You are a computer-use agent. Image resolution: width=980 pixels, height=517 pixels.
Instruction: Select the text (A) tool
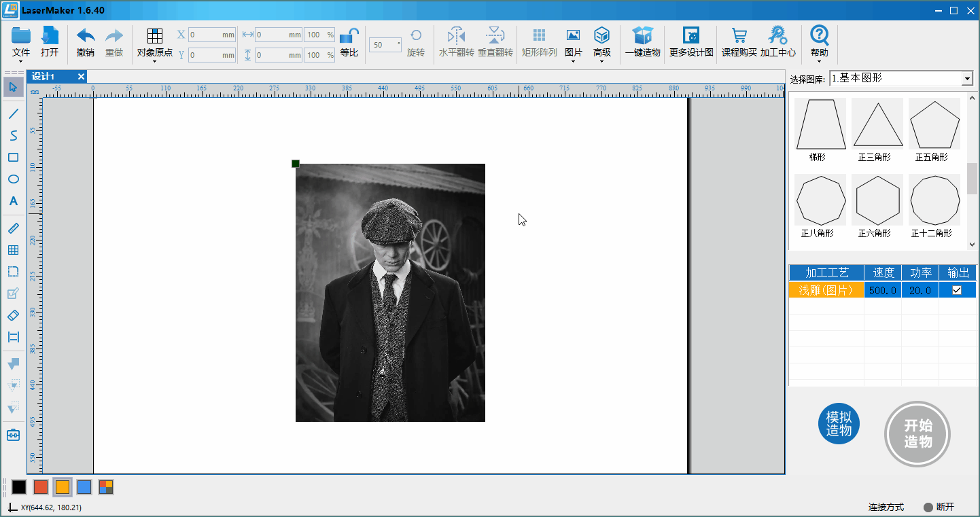(x=14, y=201)
